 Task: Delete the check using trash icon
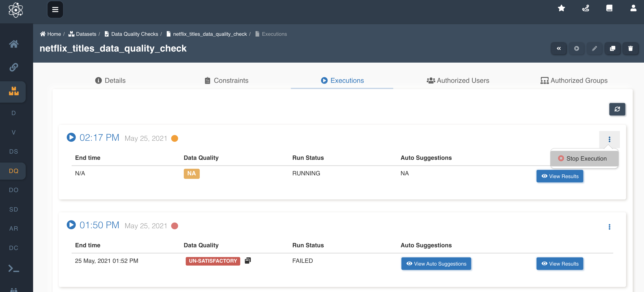631,48
